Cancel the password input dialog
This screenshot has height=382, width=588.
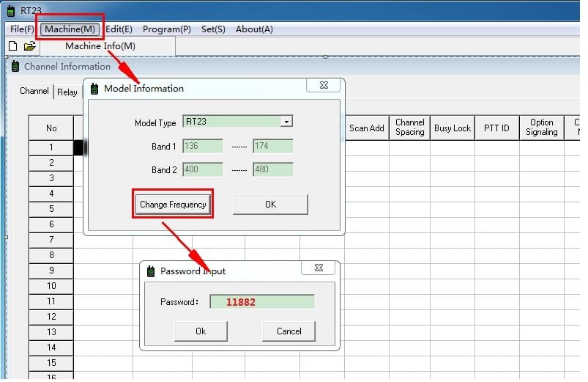click(289, 331)
